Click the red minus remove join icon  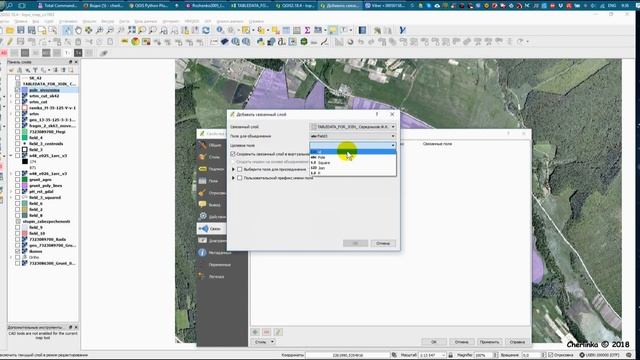[267, 332]
